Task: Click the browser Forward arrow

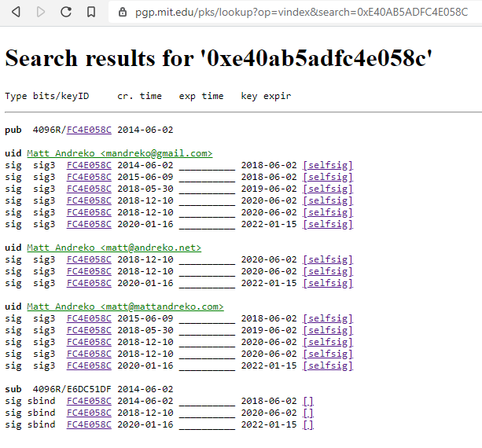Action: click(41, 12)
